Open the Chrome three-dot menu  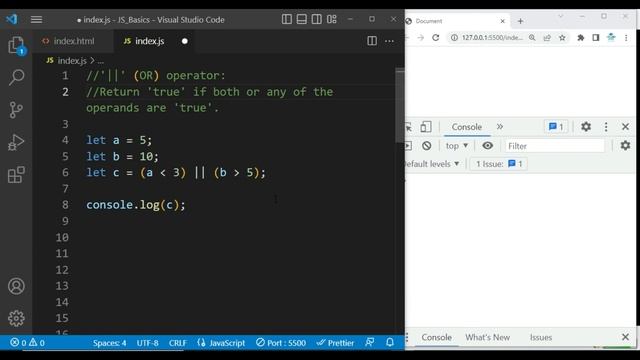626,38
